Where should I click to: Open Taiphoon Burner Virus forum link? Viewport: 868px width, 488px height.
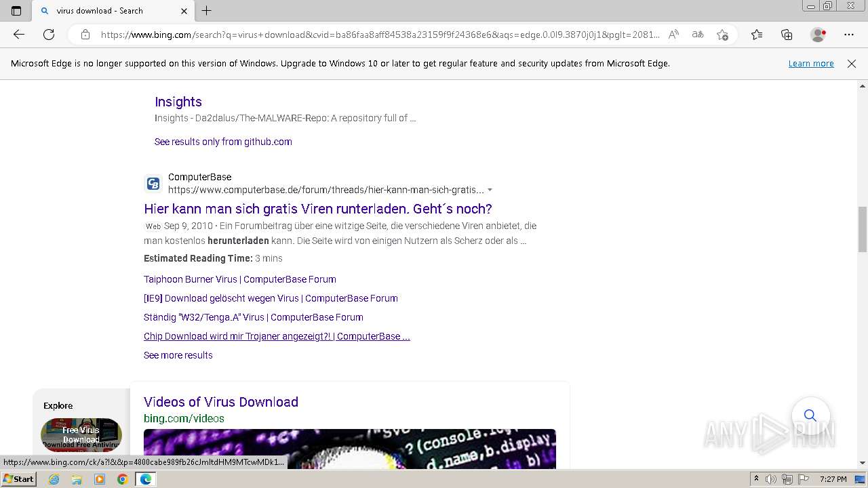pos(240,279)
